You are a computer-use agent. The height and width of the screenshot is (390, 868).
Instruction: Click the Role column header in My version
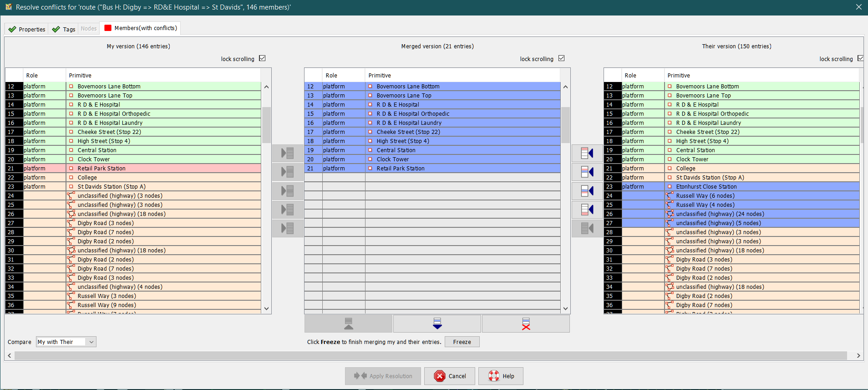pos(44,75)
